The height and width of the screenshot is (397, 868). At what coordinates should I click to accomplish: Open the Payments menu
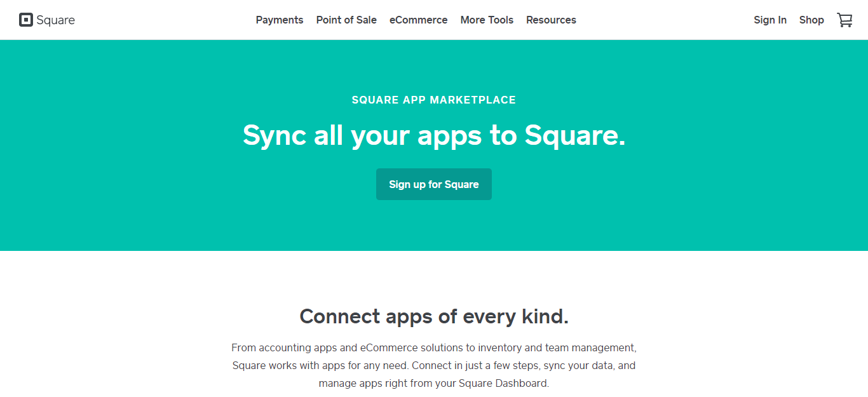pyautogui.click(x=280, y=20)
